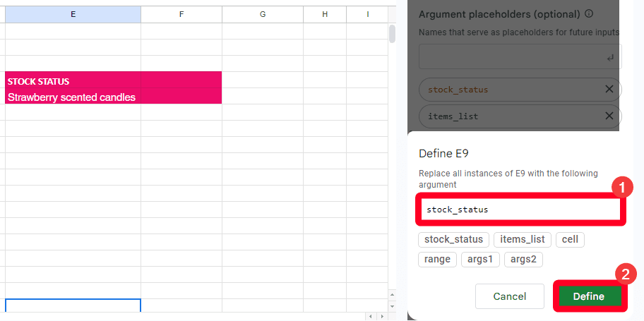Select column E header

tap(73, 14)
